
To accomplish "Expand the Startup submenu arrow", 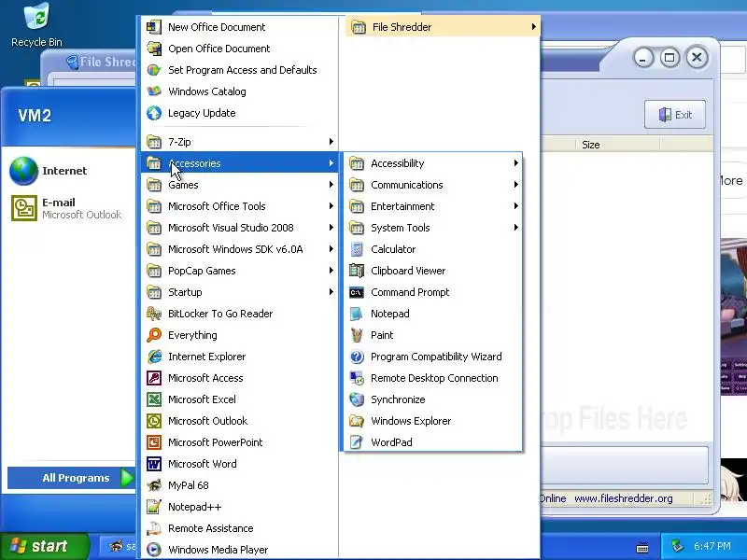I will (331, 291).
